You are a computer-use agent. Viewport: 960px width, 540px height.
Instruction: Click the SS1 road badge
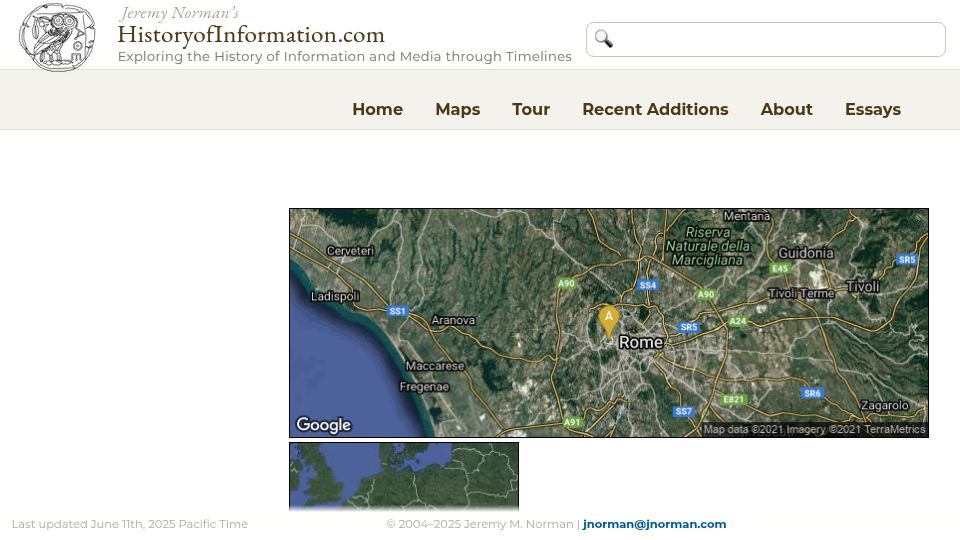coord(397,311)
